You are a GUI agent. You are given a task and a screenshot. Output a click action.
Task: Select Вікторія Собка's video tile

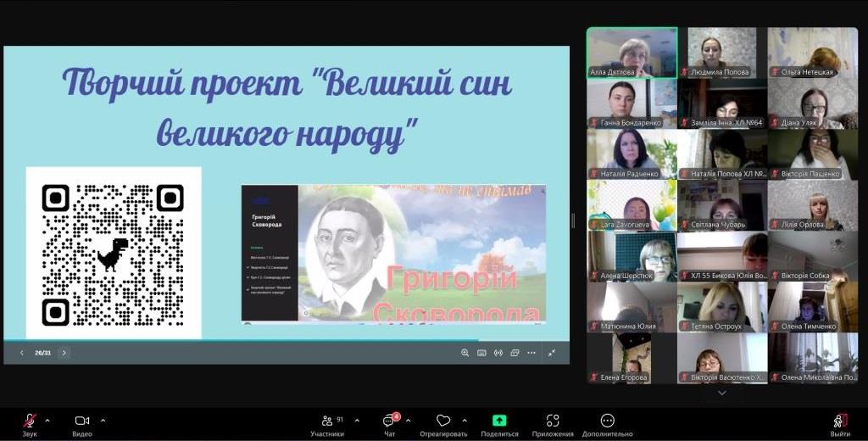click(x=813, y=256)
